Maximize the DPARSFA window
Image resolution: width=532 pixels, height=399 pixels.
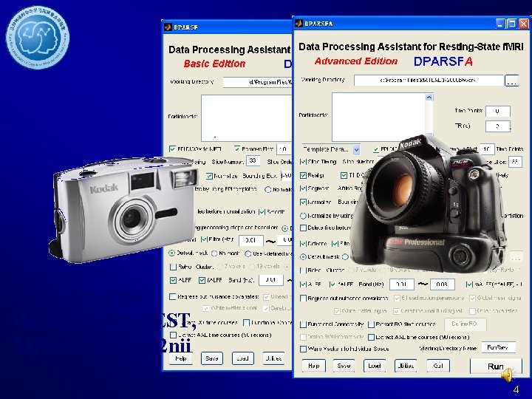tap(511, 24)
